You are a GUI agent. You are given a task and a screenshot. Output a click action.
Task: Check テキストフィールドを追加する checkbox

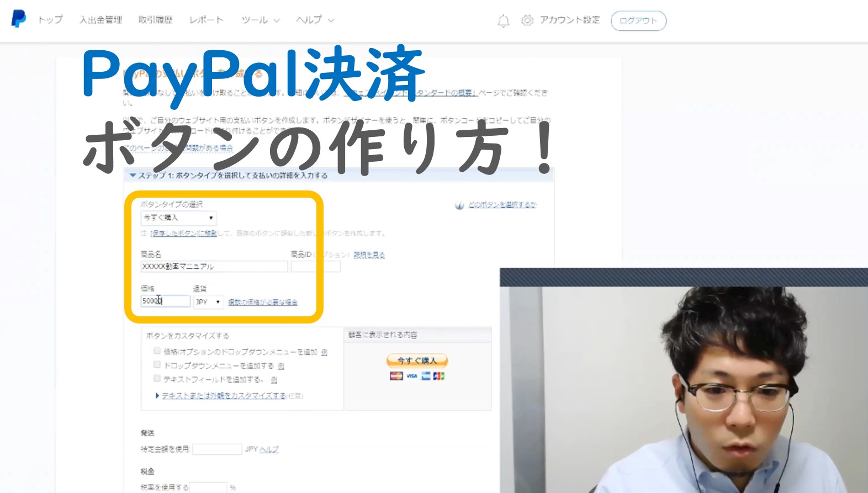[157, 378]
